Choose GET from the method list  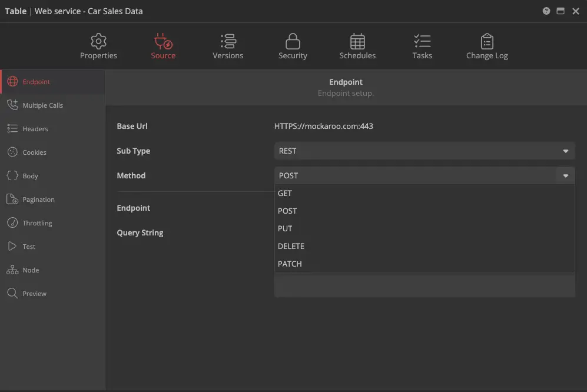[x=285, y=193]
